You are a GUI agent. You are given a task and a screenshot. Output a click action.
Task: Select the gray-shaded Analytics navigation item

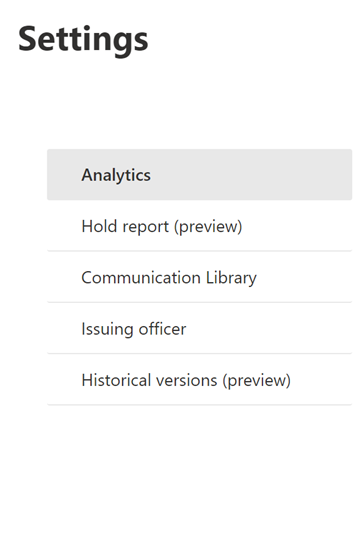pos(200,174)
